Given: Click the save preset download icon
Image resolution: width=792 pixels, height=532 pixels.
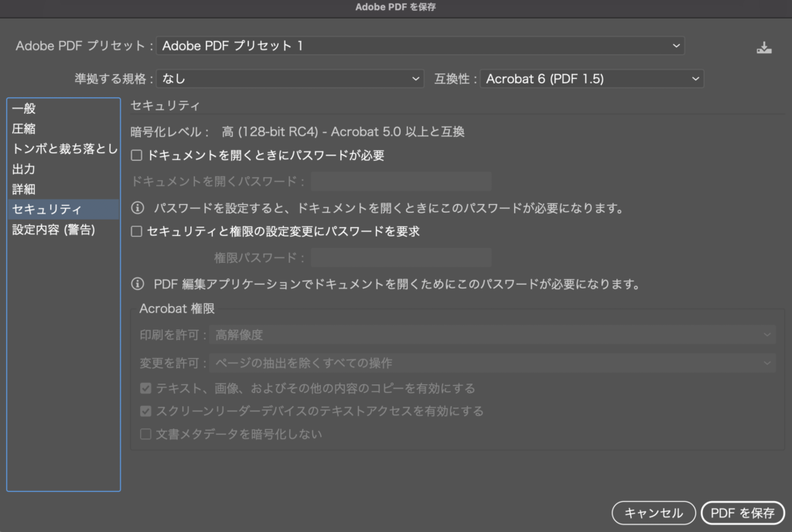Looking at the screenshot, I should pos(764,48).
